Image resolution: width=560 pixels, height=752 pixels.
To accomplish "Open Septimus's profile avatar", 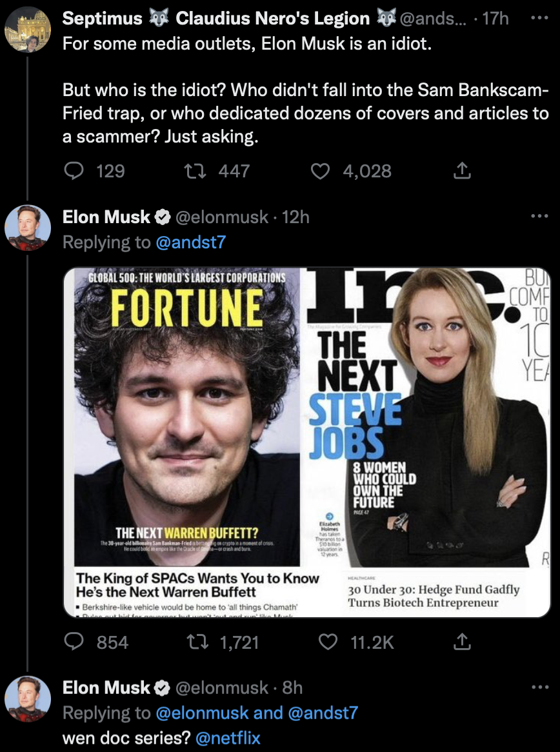I will pos(26,30).
